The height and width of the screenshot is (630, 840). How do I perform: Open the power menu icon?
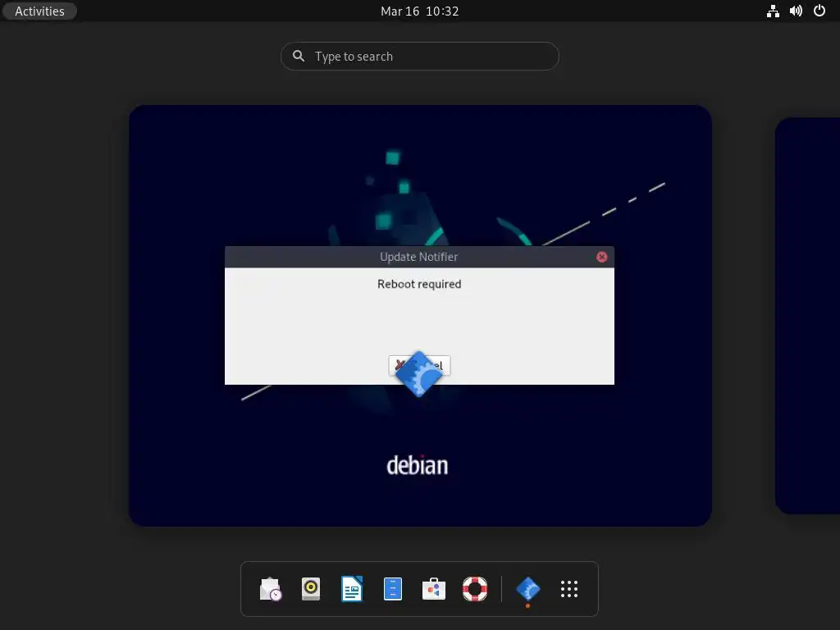(819, 11)
